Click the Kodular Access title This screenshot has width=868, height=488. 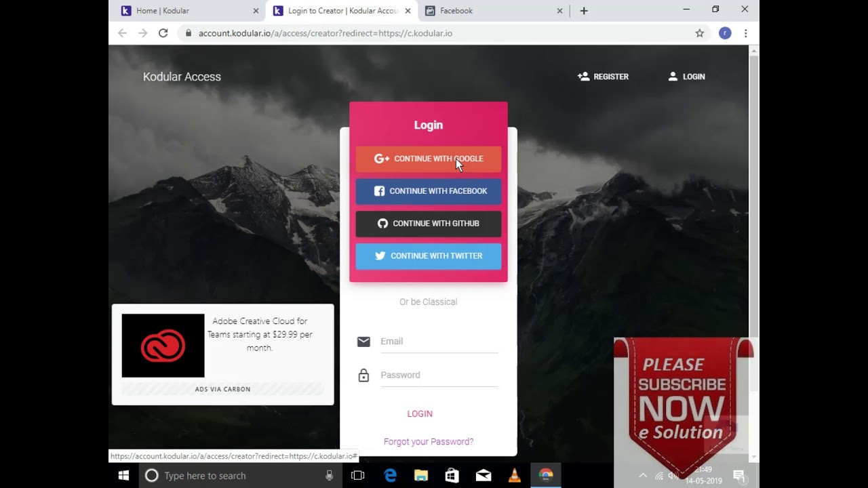tap(182, 77)
